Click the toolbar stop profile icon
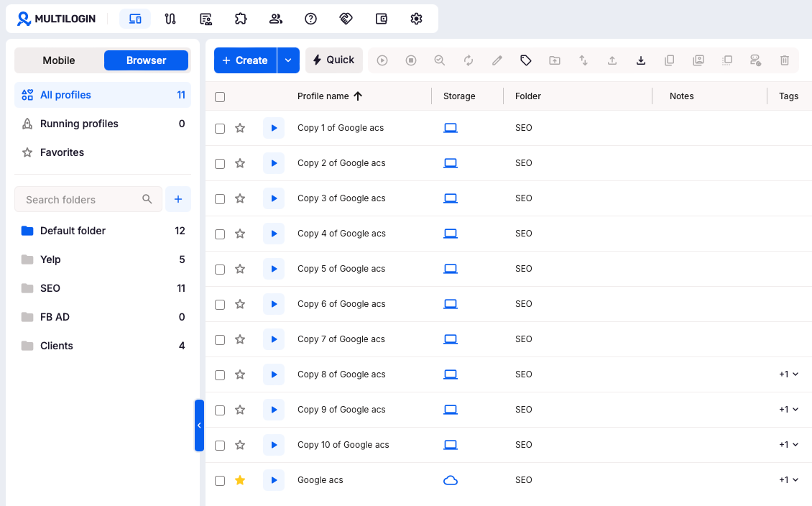The image size is (812, 506). [410, 60]
